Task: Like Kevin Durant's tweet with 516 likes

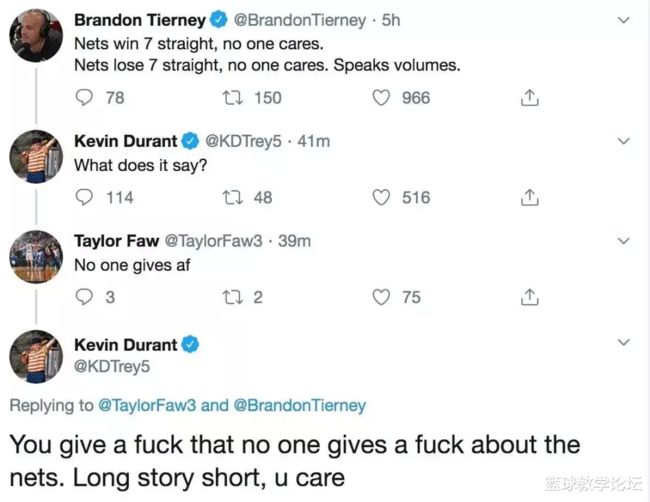Action: [x=381, y=197]
